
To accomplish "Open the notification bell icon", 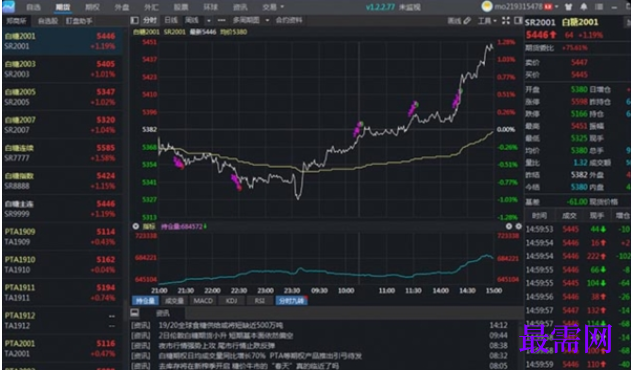I will point(584,7).
